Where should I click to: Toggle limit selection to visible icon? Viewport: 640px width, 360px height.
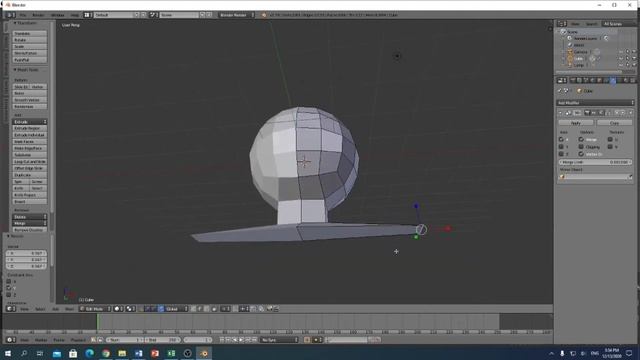click(x=214, y=309)
